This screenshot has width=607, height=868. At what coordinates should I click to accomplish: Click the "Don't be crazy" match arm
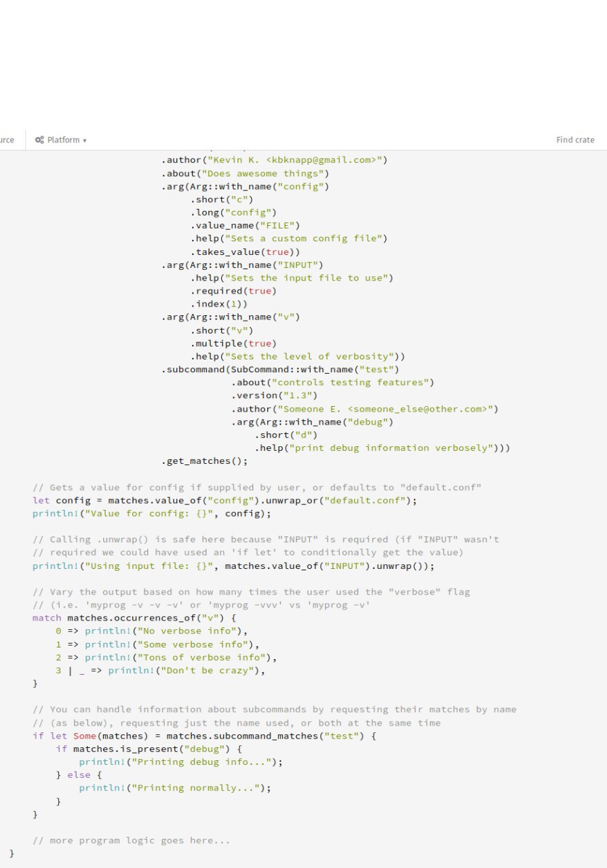click(x=161, y=670)
